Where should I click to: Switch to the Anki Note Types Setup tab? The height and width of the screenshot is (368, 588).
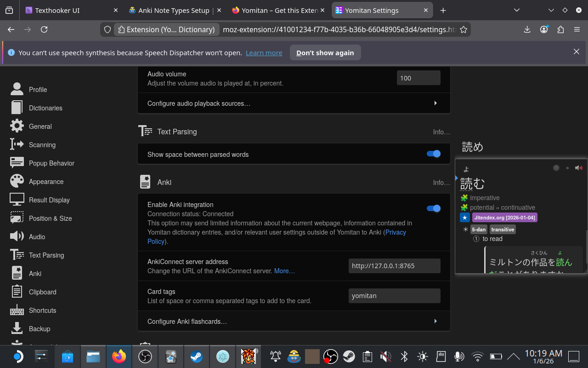[x=175, y=10]
